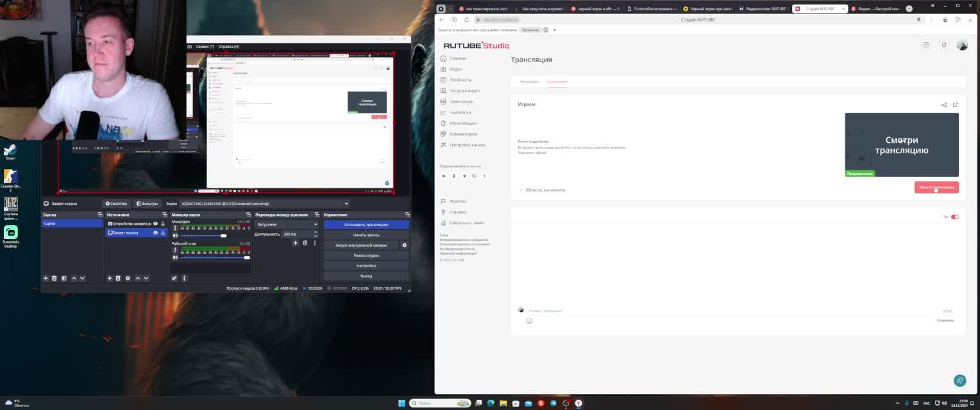980x410 pixels.
Task: Go to Главная in RUTUBE Studio sidebar
Action: tap(458, 58)
